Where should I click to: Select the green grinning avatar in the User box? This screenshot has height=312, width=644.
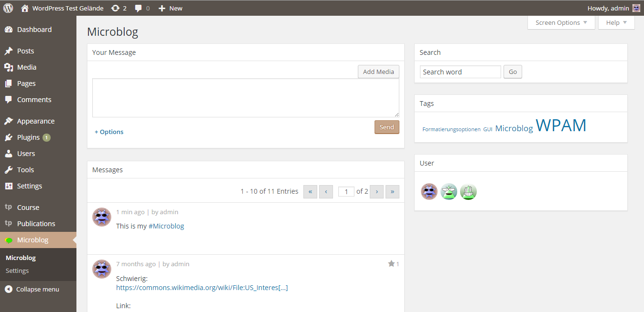(x=468, y=191)
